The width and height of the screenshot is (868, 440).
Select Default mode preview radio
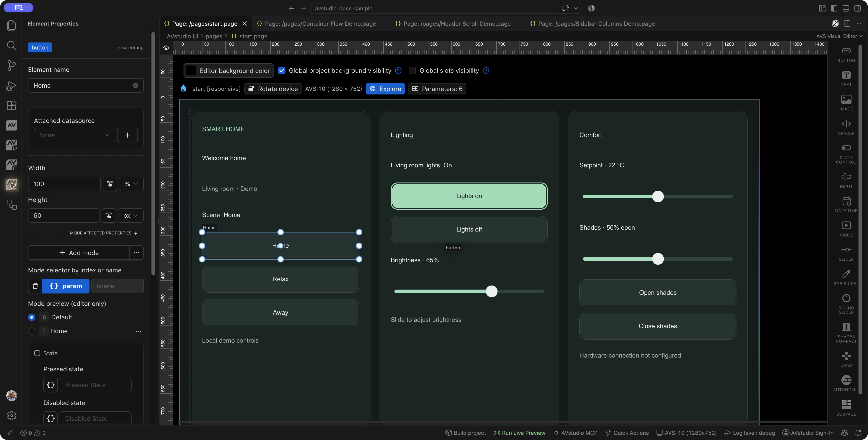pyautogui.click(x=32, y=317)
